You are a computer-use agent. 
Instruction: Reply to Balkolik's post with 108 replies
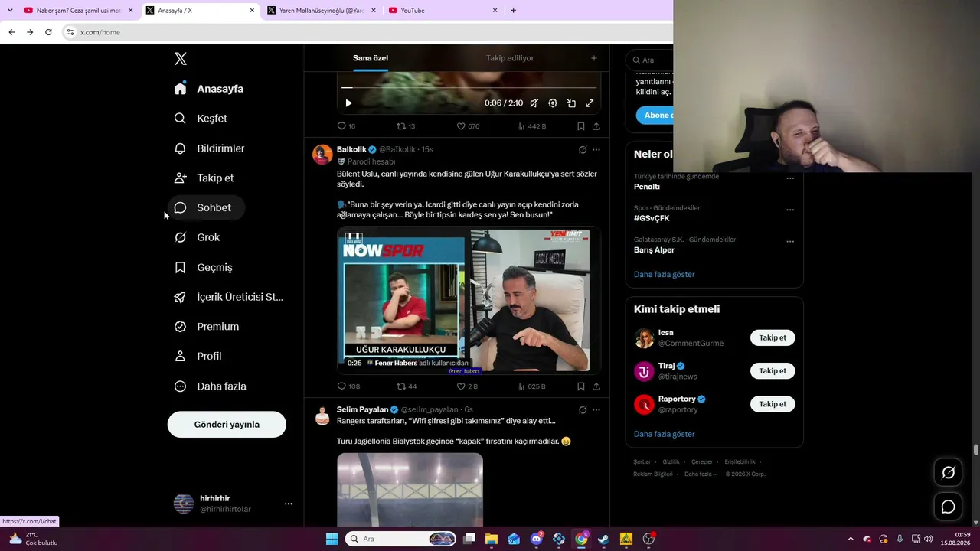348,386
